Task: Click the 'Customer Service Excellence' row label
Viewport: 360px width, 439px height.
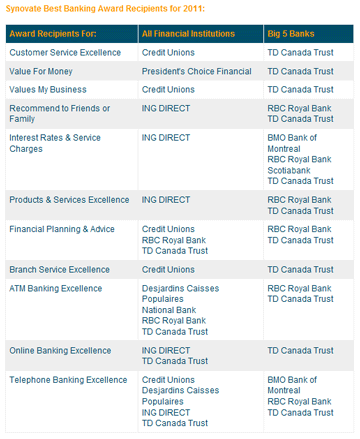Action: click(65, 52)
